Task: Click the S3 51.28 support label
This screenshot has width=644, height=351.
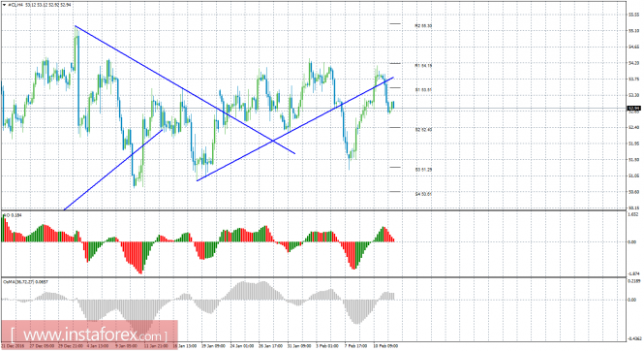Action: click(423, 170)
